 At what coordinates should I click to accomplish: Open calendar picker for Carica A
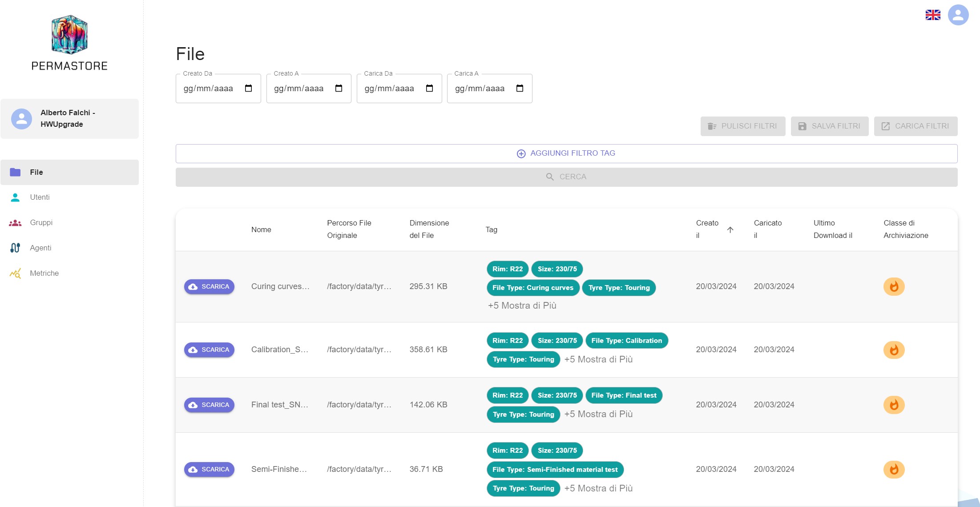point(520,88)
